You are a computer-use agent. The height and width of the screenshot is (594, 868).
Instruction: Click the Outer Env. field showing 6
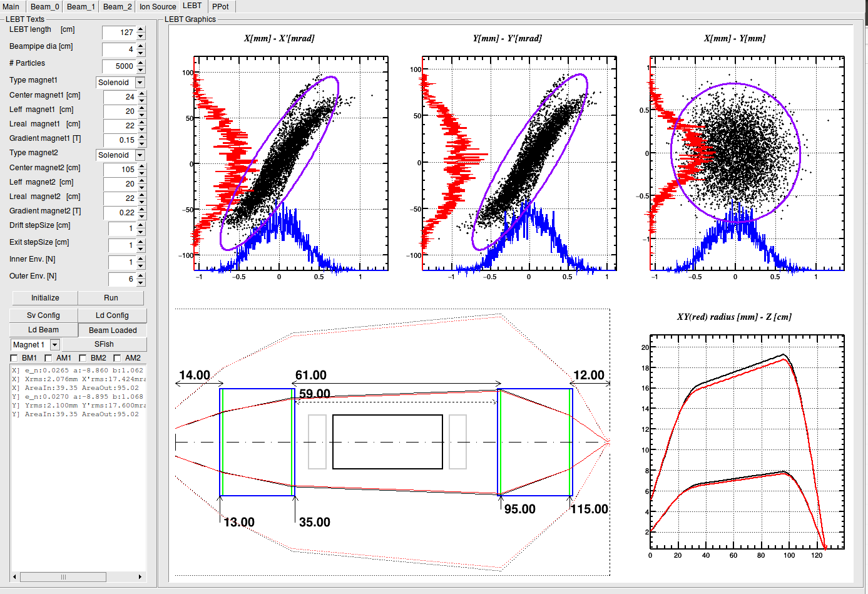click(x=122, y=279)
